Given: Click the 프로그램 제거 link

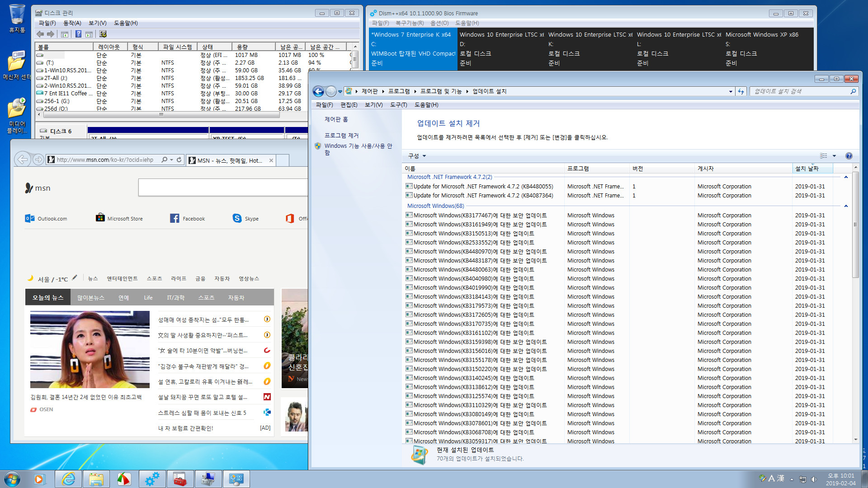Looking at the screenshot, I should 341,136.
